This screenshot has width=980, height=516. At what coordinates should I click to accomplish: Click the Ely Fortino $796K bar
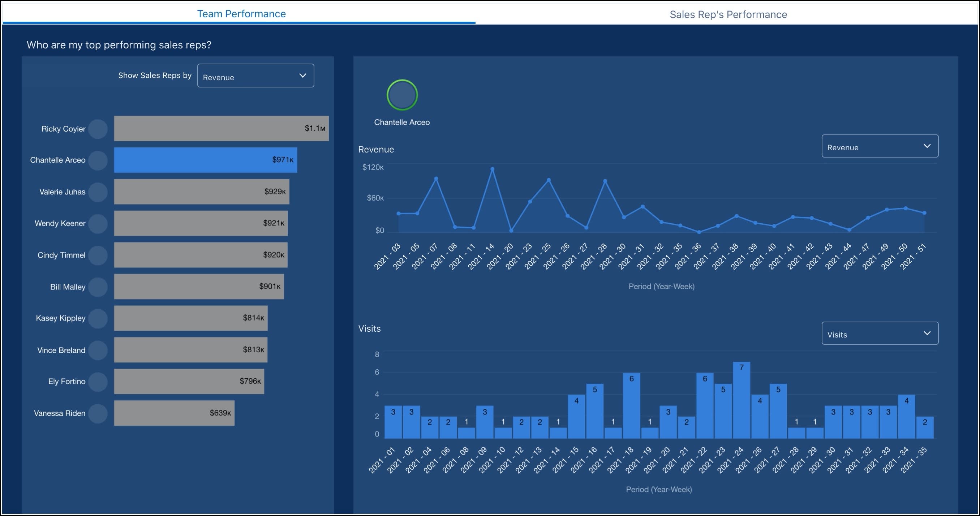pyautogui.click(x=189, y=381)
